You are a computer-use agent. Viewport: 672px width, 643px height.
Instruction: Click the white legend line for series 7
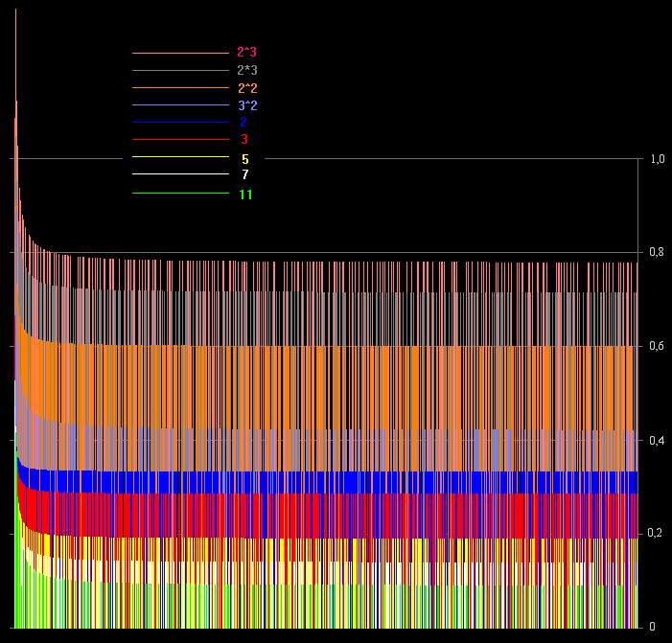point(179,174)
